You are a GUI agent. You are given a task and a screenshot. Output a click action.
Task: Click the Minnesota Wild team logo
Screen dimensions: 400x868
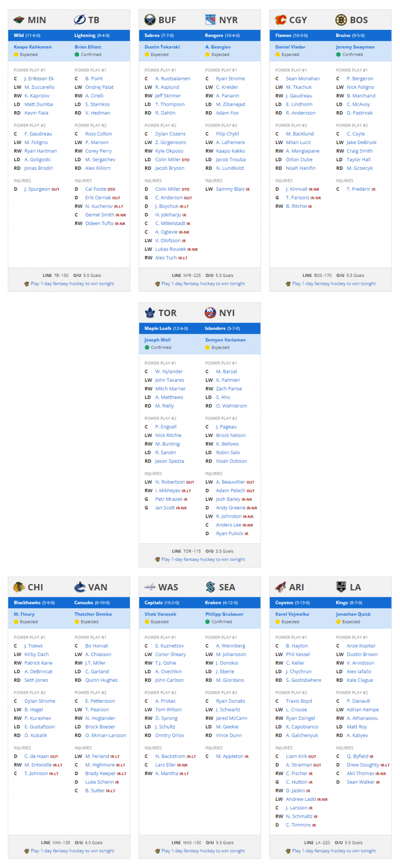click(19, 20)
